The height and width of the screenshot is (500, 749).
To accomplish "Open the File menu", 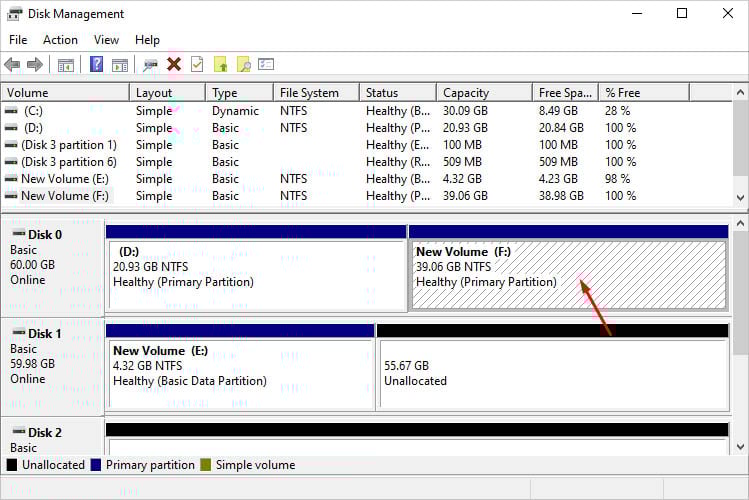I will pyautogui.click(x=18, y=40).
